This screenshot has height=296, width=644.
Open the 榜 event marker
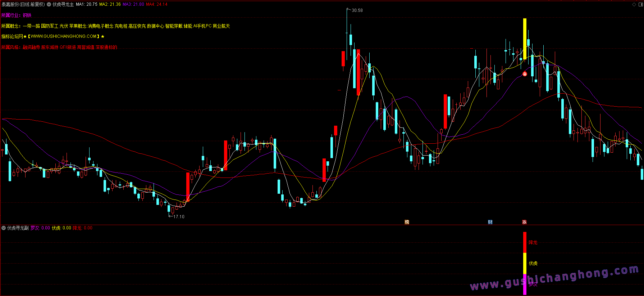[407, 222]
